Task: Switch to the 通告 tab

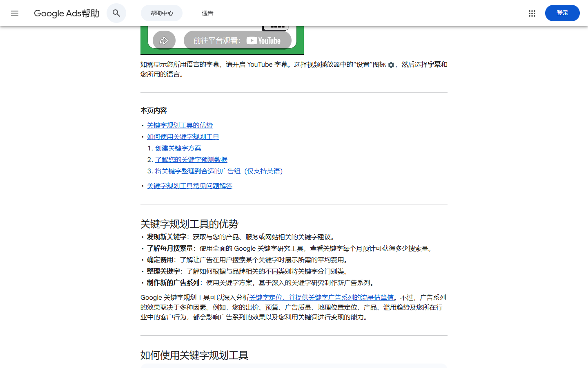Action: 207,13
